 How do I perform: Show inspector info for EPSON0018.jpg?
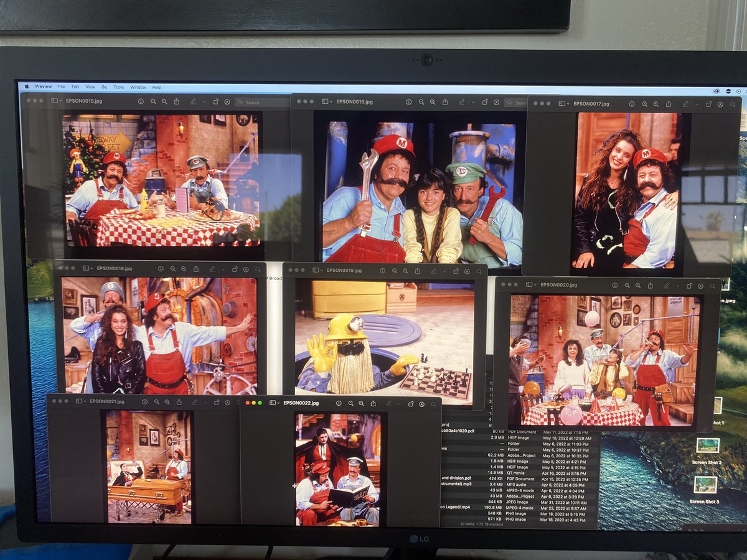160,269
